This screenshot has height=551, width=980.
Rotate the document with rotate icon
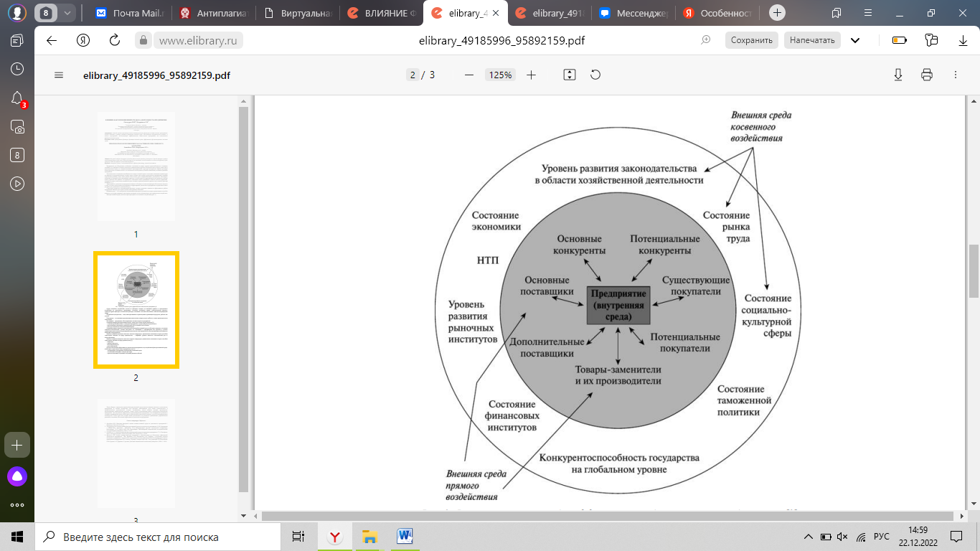tap(595, 75)
